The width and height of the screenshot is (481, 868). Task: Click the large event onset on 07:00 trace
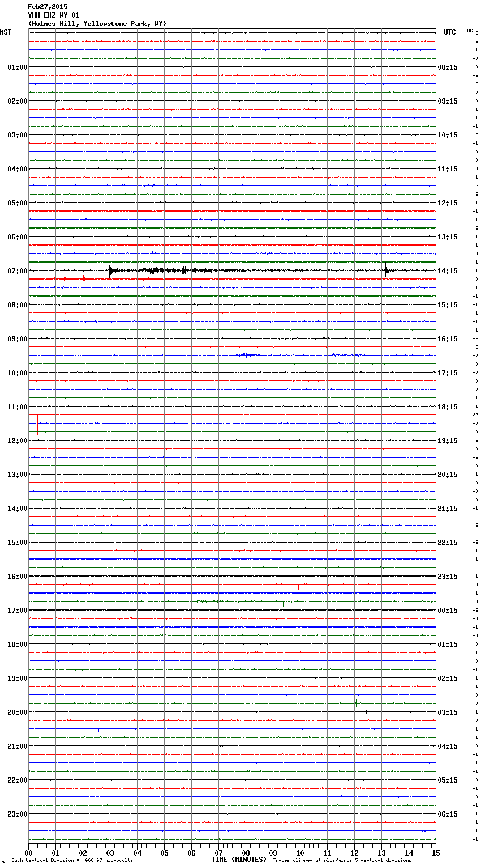[110, 270]
